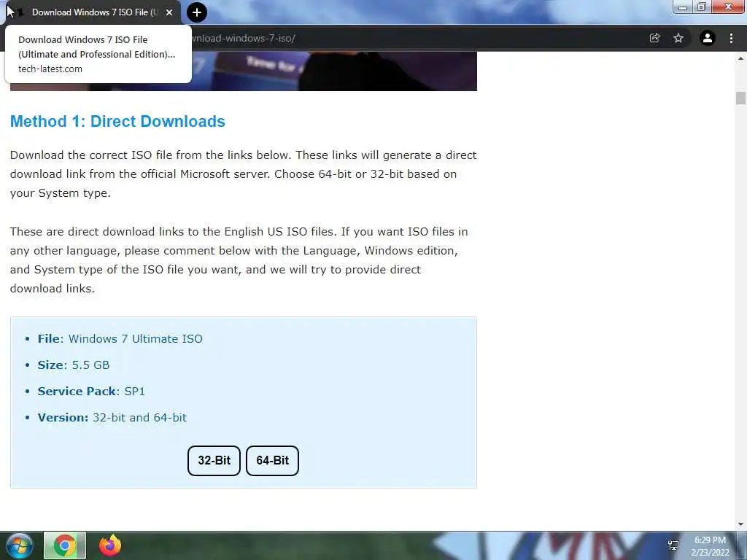Download the 32-Bit ISO
This screenshot has width=747, height=560.
pos(214,461)
